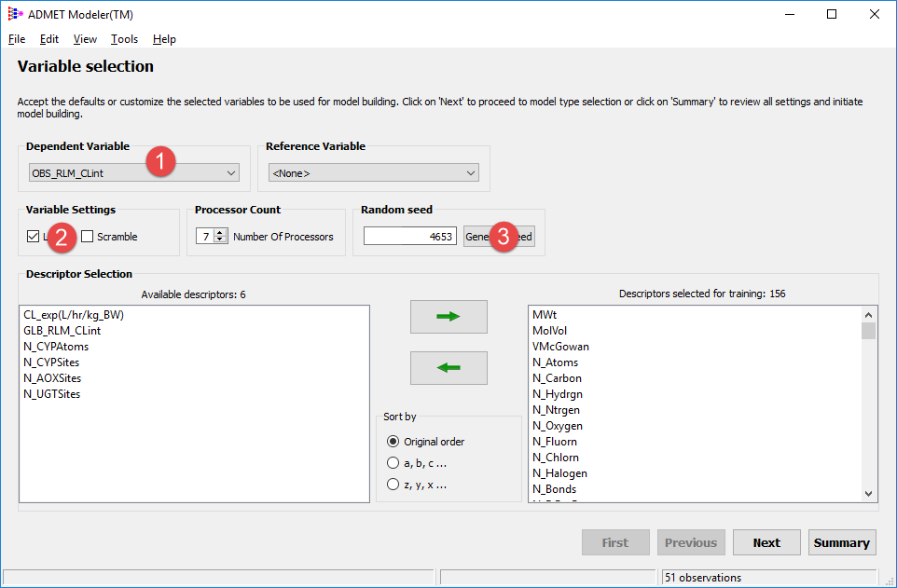The height and width of the screenshot is (588, 897).
Task: Open the Reference Variable dropdown
Action: (x=374, y=172)
